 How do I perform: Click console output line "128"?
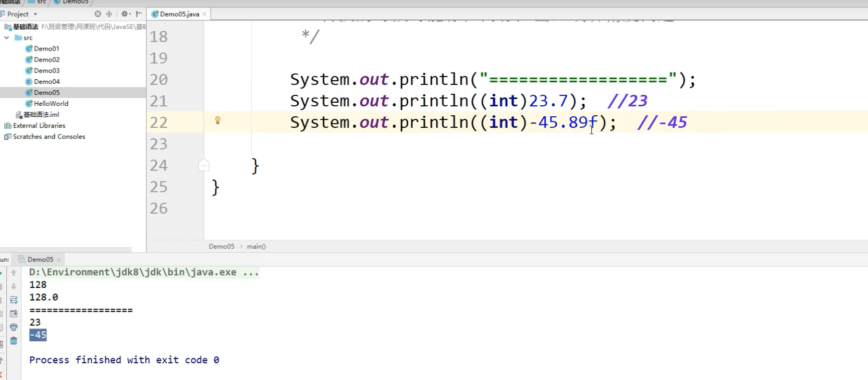pos(38,285)
